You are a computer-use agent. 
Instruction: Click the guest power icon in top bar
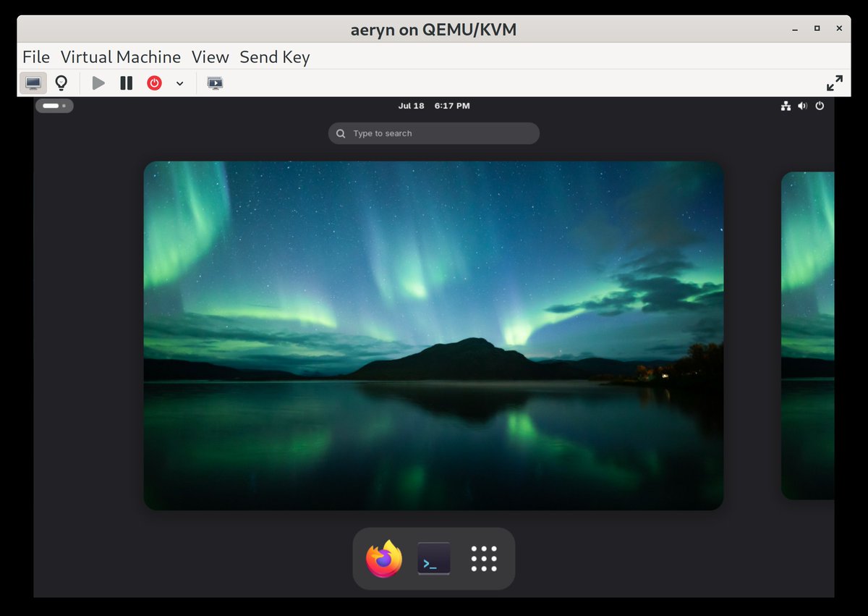(x=819, y=106)
